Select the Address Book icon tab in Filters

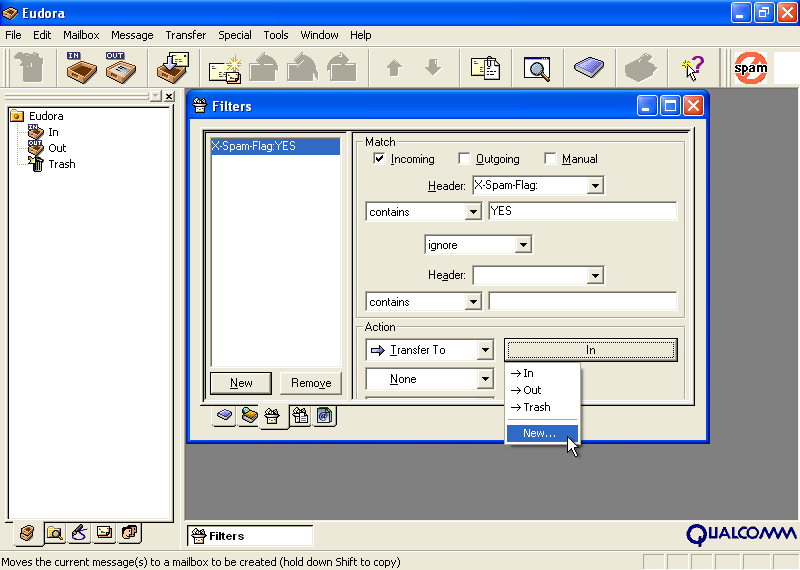[224, 415]
